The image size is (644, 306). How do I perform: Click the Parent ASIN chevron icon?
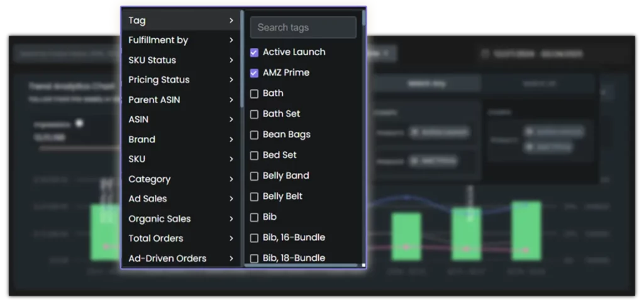(231, 100)
